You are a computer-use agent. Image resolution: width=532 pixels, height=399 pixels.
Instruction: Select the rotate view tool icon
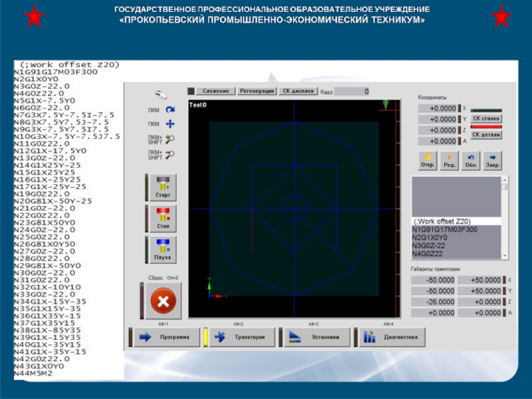click(170, 109)
